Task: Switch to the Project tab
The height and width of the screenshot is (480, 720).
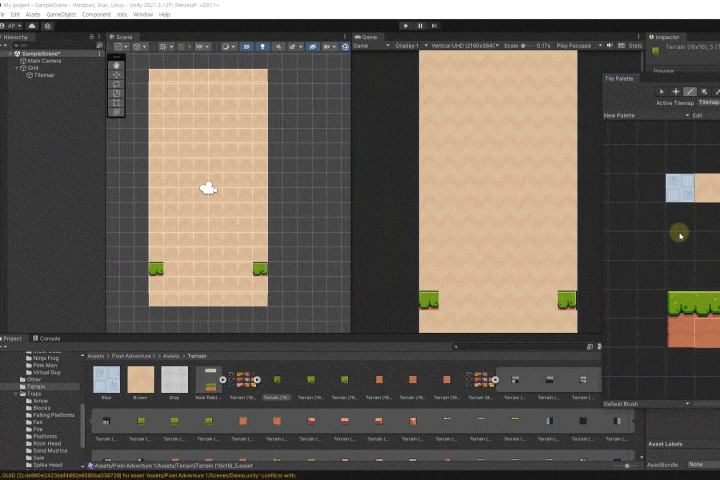Action: pos(12,339)
